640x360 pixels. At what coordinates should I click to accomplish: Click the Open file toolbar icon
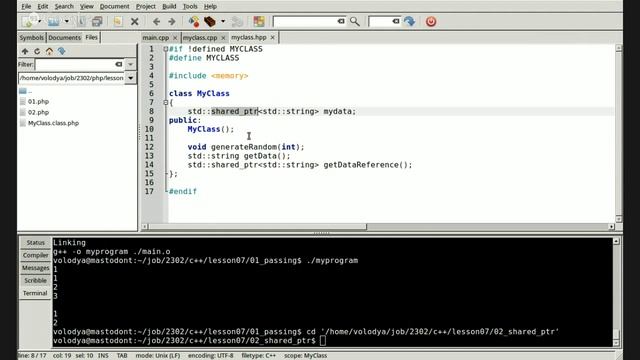pyautogui.click(x=53, y=21)
